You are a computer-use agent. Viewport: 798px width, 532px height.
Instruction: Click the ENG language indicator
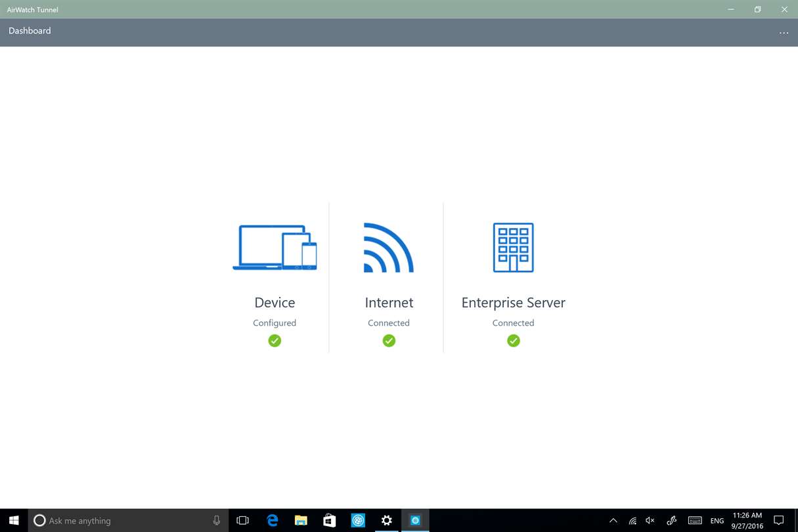[717, 520]
